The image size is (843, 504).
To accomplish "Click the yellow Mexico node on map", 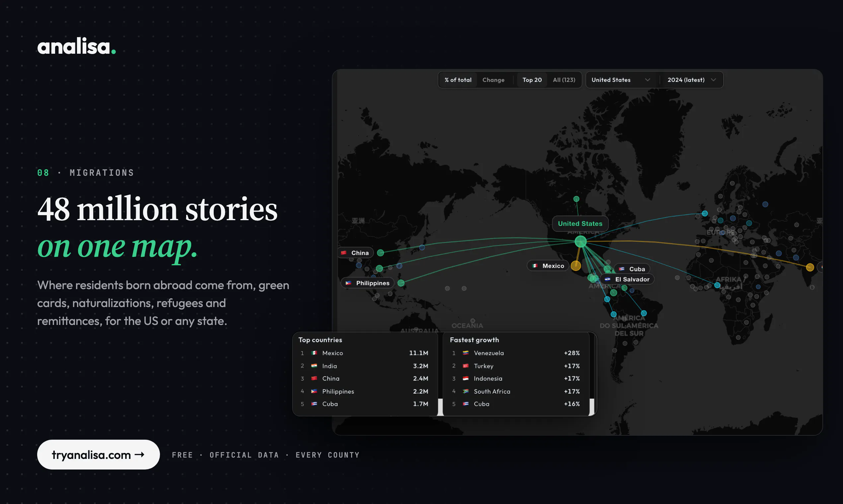I will pyautogui.click(x=575, y=266).
